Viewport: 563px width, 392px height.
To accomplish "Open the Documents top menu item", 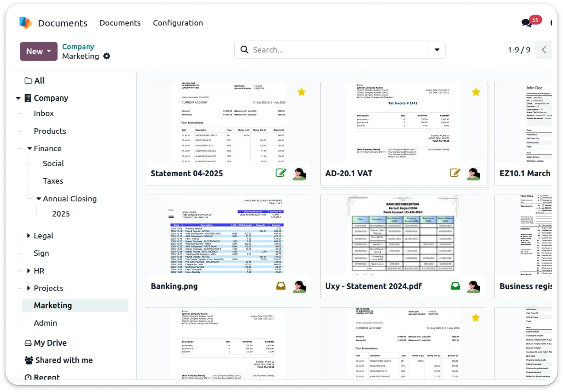I will [120, 23].
